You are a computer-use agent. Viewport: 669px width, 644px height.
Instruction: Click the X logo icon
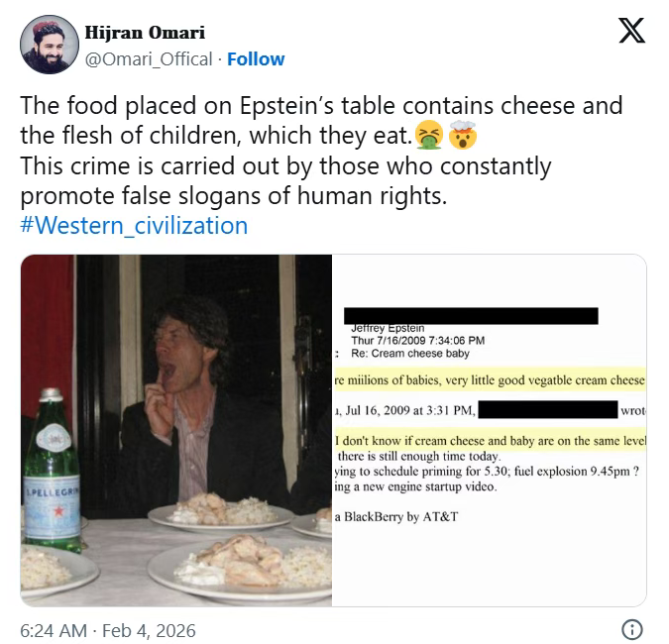click(x=631, y=31)
